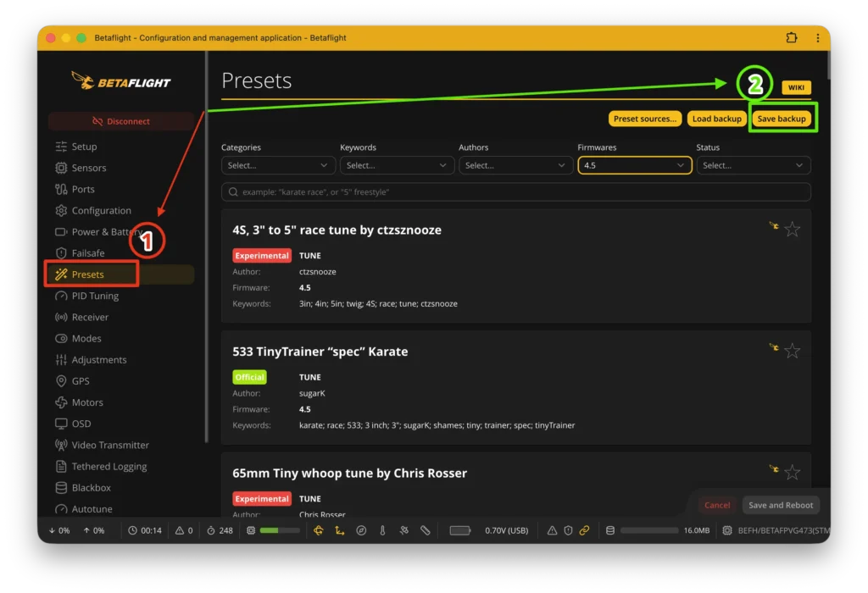868x593 pixels.
Task: Open the Keywords dropdown
Action: point(397,165)
